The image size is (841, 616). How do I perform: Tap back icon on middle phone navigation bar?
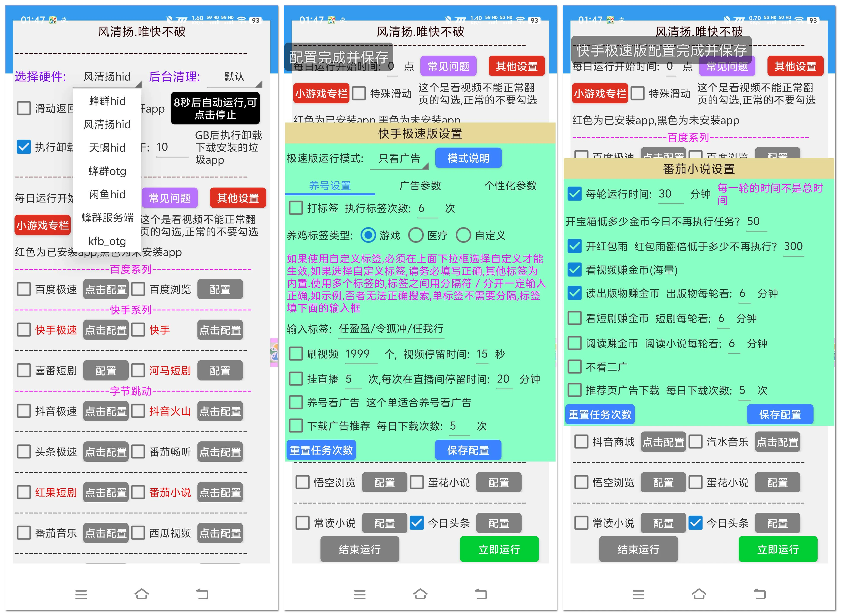point(481,594)
